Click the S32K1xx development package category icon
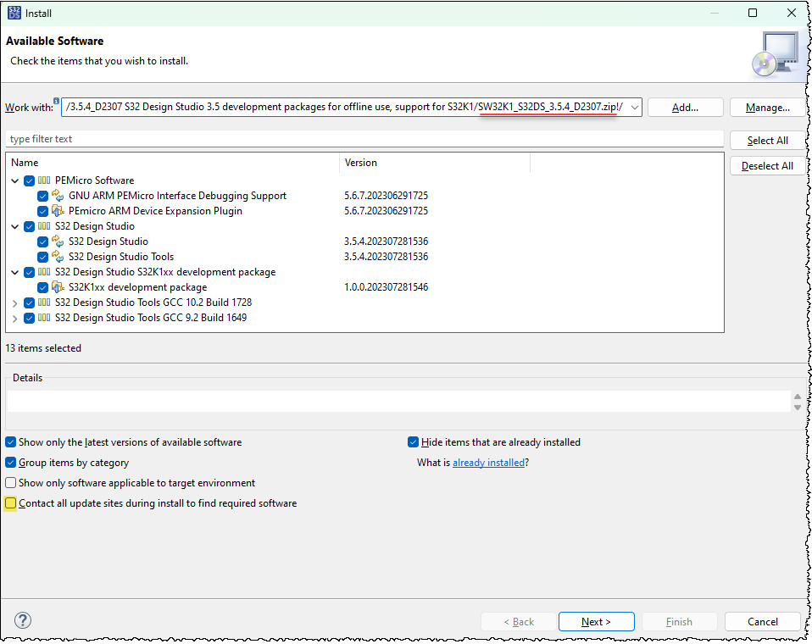The image size is (812, 644). coord(44,272)
